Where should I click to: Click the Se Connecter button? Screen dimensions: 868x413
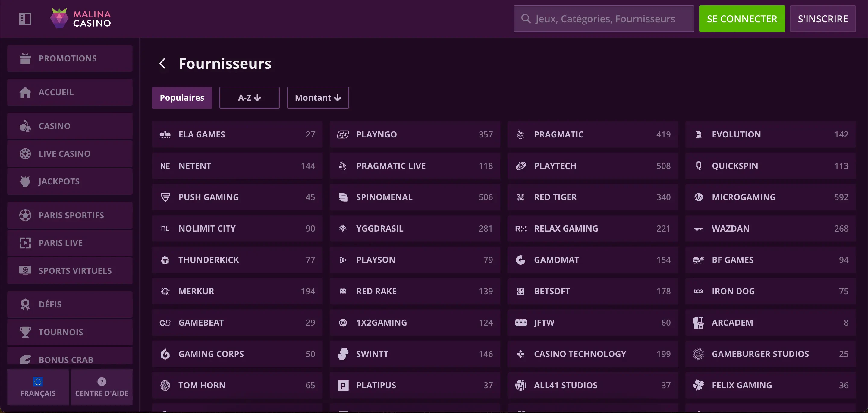click(x=742, y=19)
